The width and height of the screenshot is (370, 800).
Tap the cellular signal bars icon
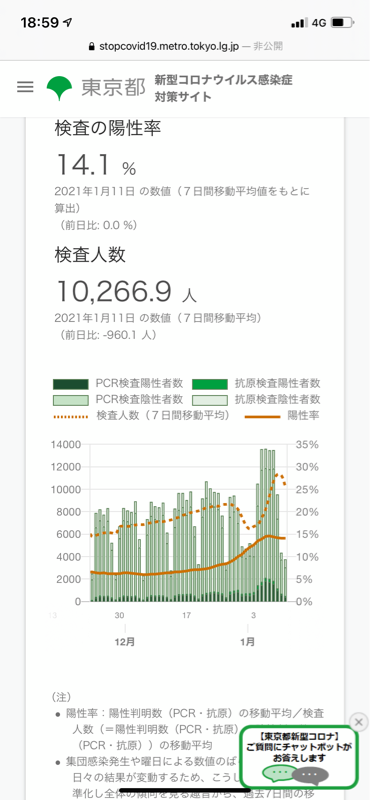tap(300, 23)
